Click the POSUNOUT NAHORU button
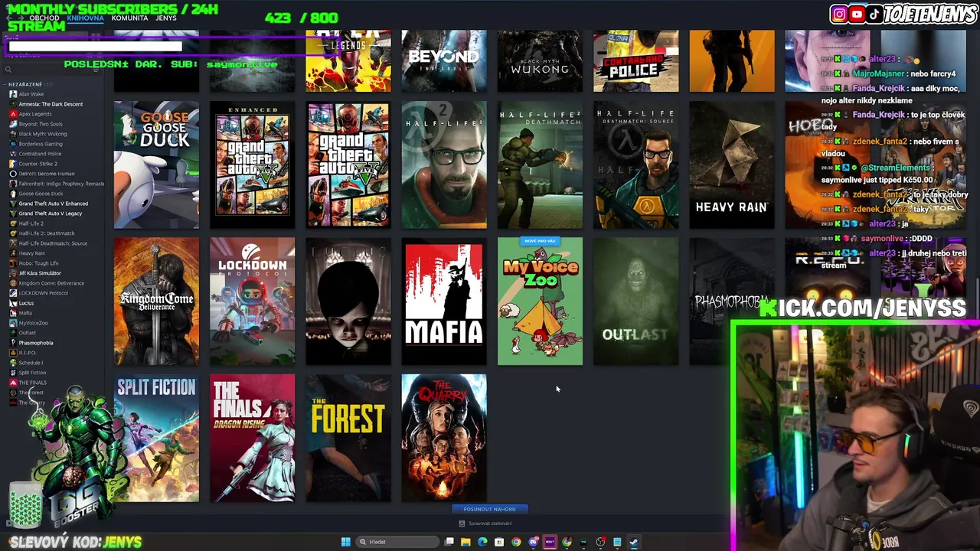 490,509
